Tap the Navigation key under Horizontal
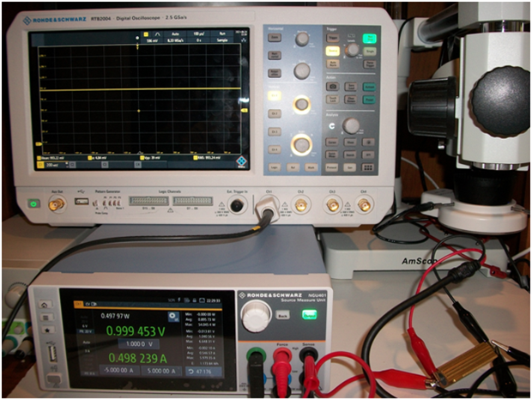The image size is (532, 400). point(275,55)
